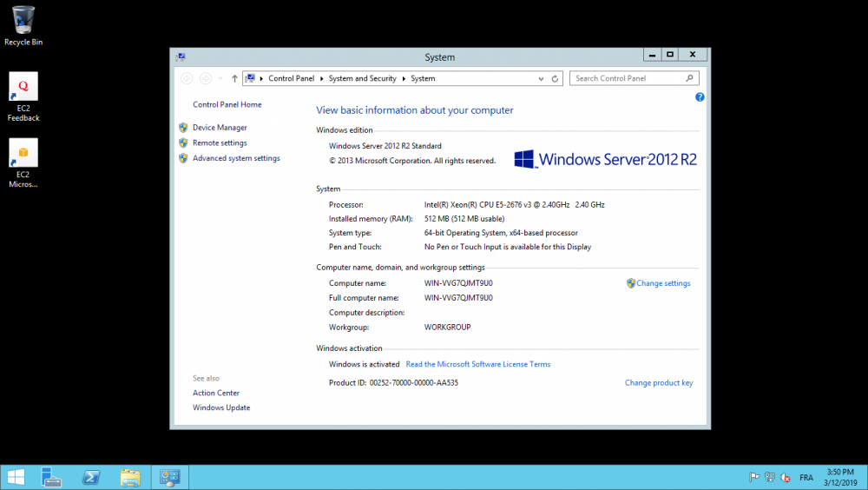868x490 pixels.
Task: Select the System breadcrumb
Action: 423,78
